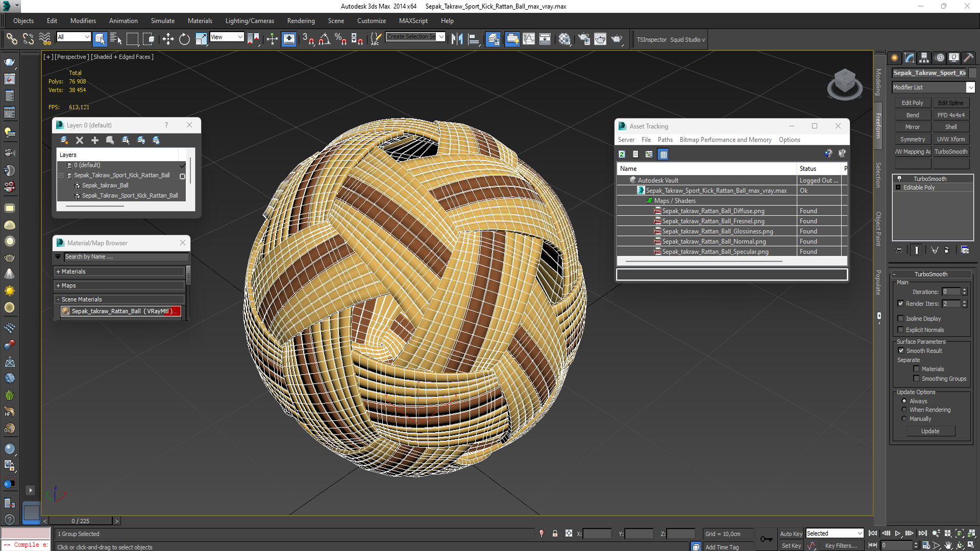The height and width of the screenshot is (551, 980).
Task: Open the Animation menu
Action: (x=123, y=21)
